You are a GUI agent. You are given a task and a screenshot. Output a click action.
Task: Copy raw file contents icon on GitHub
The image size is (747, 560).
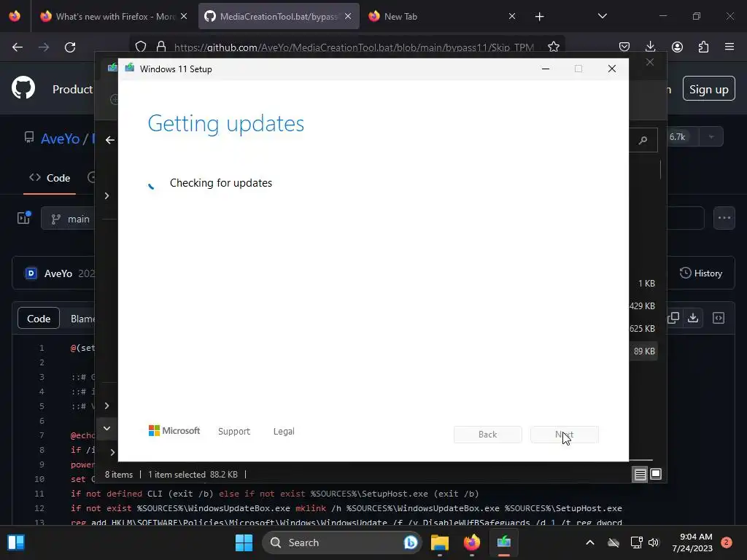[x=673, y=318]
